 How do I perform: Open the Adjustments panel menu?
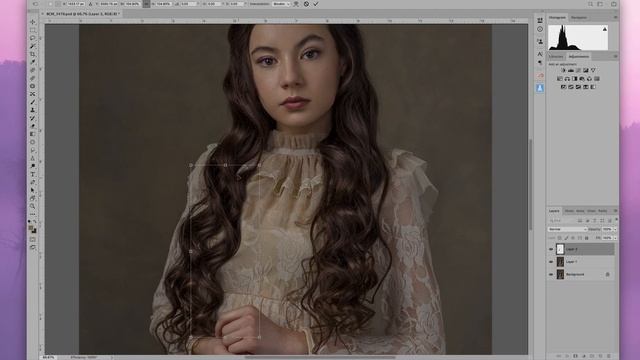pyautogui.click(x=615, y=56)
